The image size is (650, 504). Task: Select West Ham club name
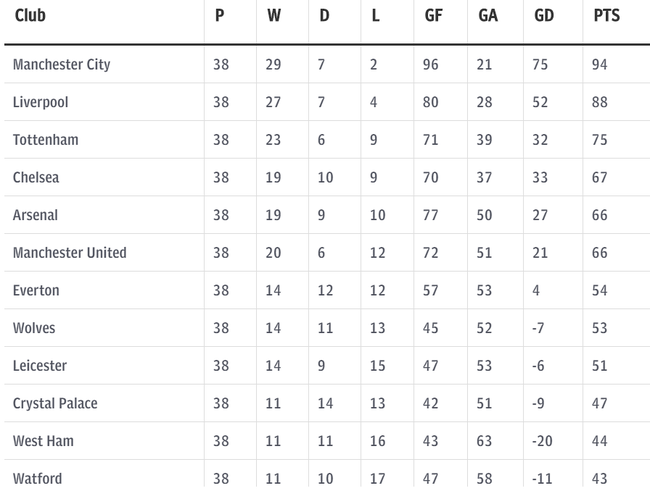44,441
